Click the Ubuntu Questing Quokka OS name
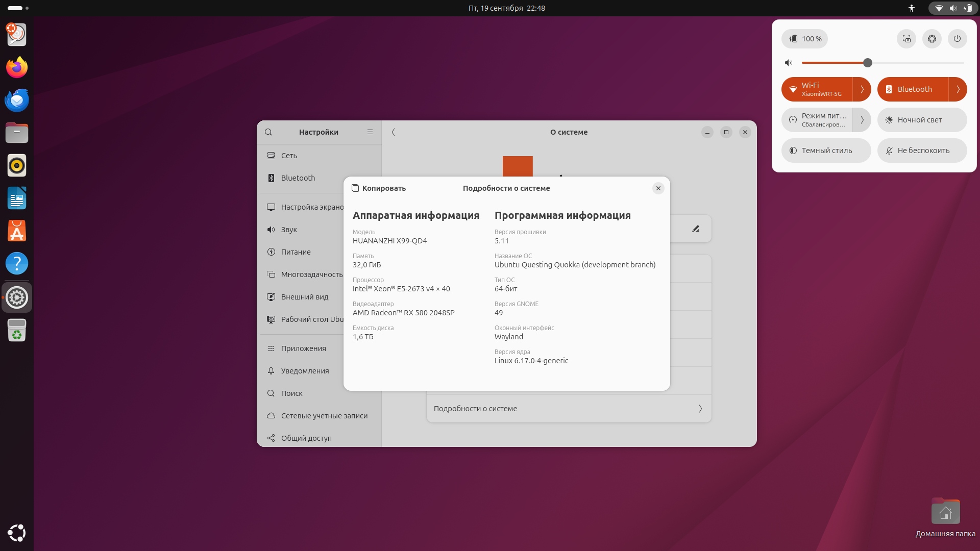 coord(575,265)
